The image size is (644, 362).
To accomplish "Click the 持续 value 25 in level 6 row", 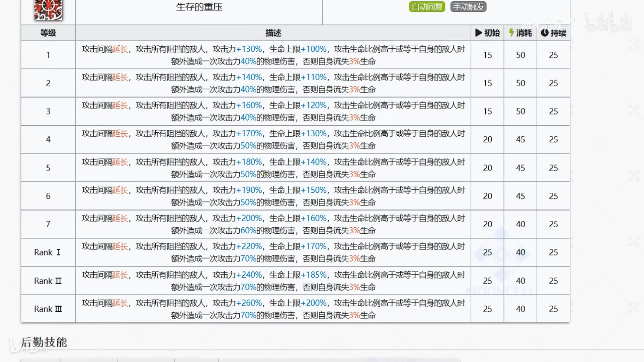I will (553, 196).
